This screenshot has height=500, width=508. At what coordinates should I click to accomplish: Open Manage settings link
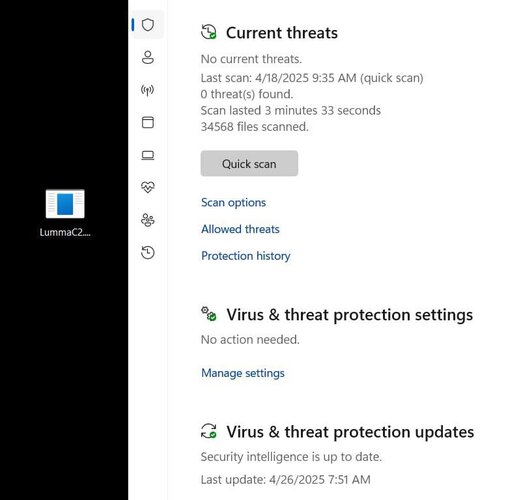pos(243,373)
